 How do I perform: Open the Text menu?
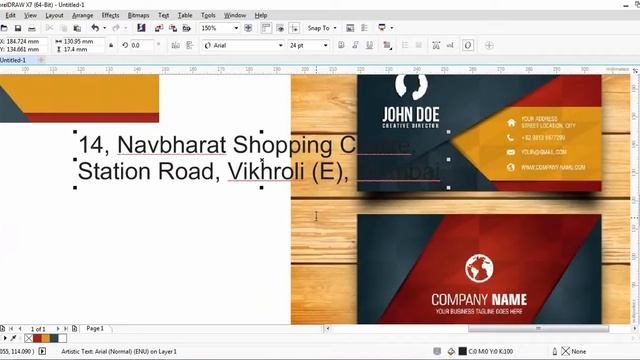pos(163,16)
